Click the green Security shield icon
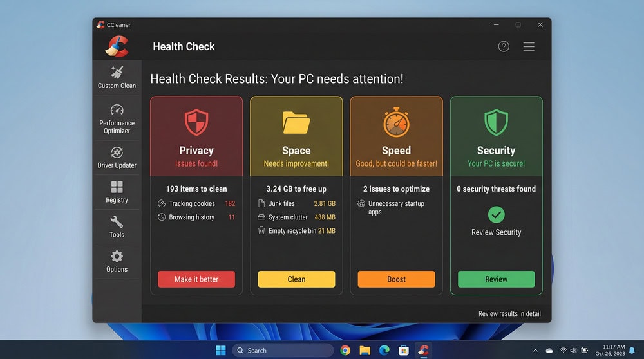The height and width of the screenshot is (359, 644). [496, 122]
